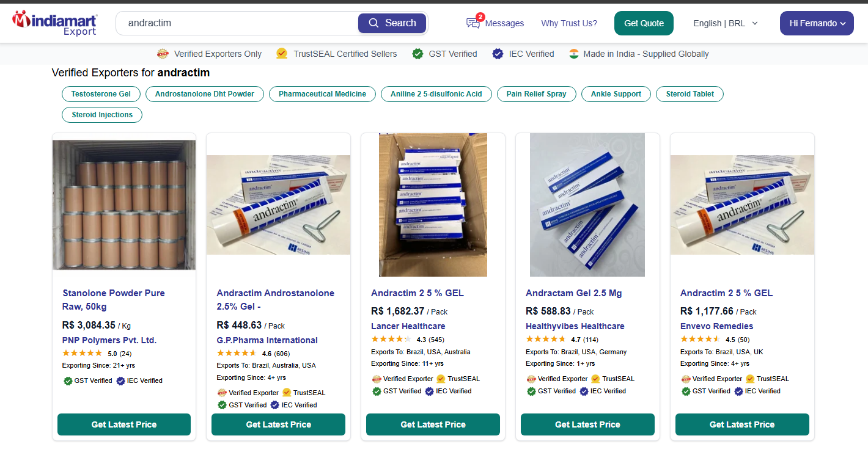Open the Messages chat icon
This screenshot has width=868, height=455.
click(x=473, y=23)
